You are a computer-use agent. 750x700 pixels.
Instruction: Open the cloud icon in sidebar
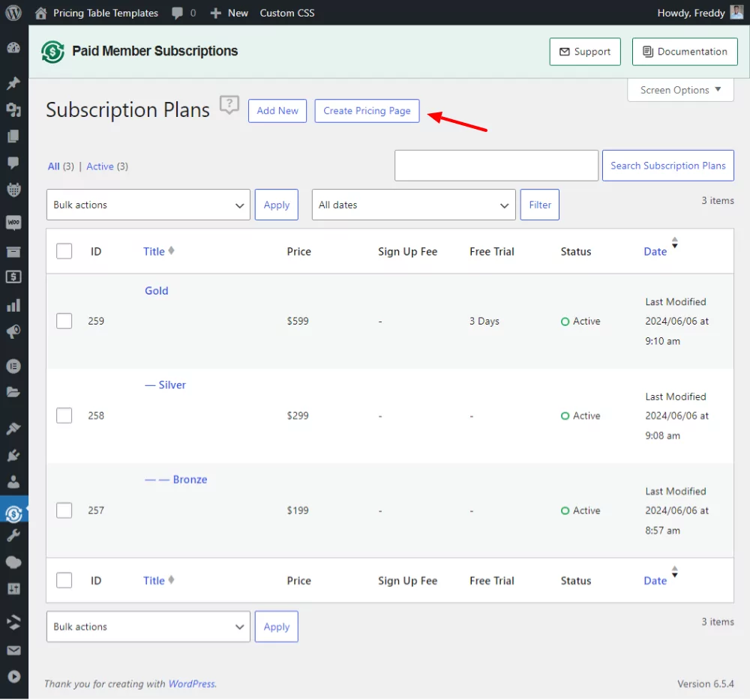[13, 563]
